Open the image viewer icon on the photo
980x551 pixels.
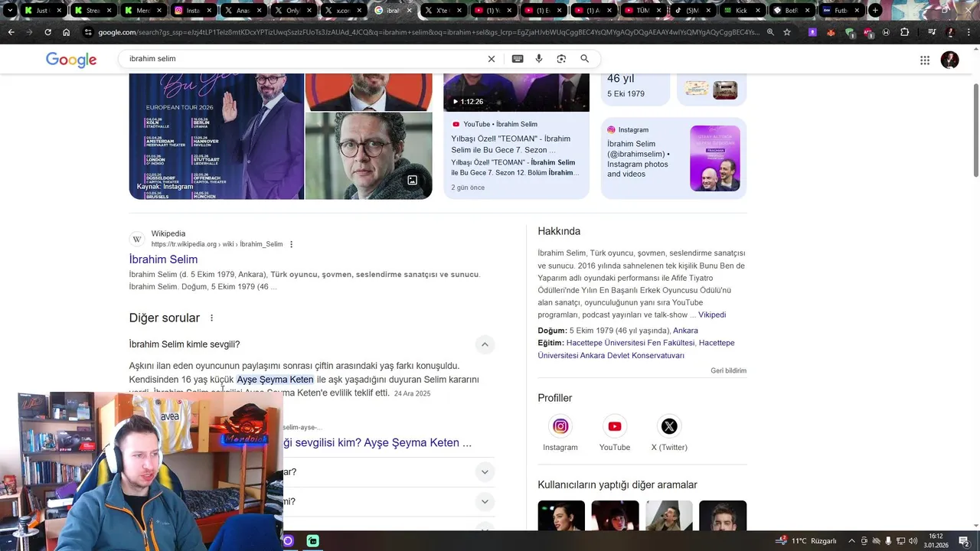point(412,180)
